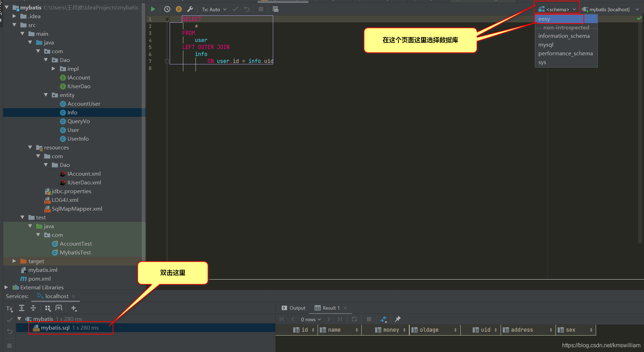Open the <schema> selector dropdown
This screenshot has height=352, width=644.
(557, 9)
